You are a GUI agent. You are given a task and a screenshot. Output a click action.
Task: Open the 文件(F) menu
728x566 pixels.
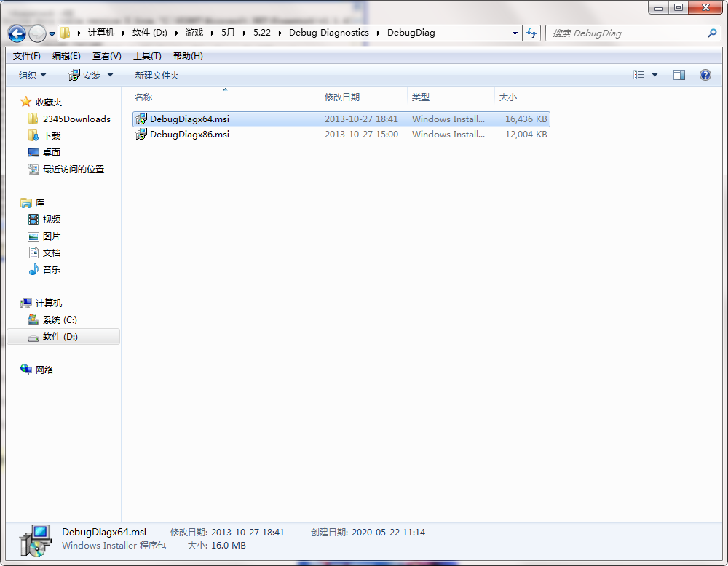(26, 56)
